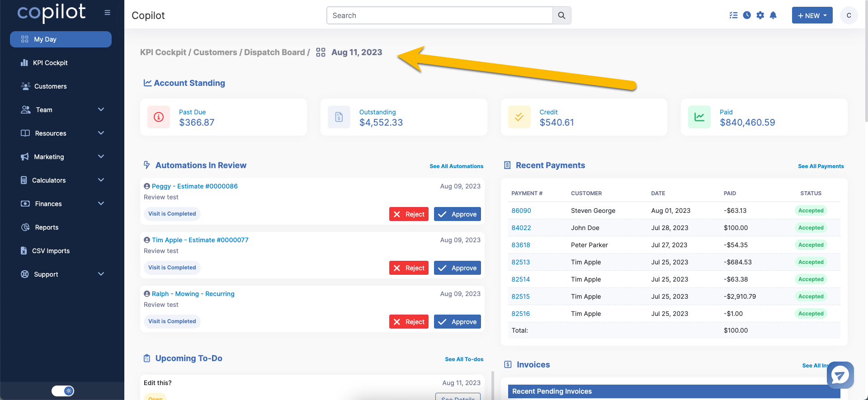Open My Day in sidebar
Viewport: 868px width, 400px height.
(61, 39)
